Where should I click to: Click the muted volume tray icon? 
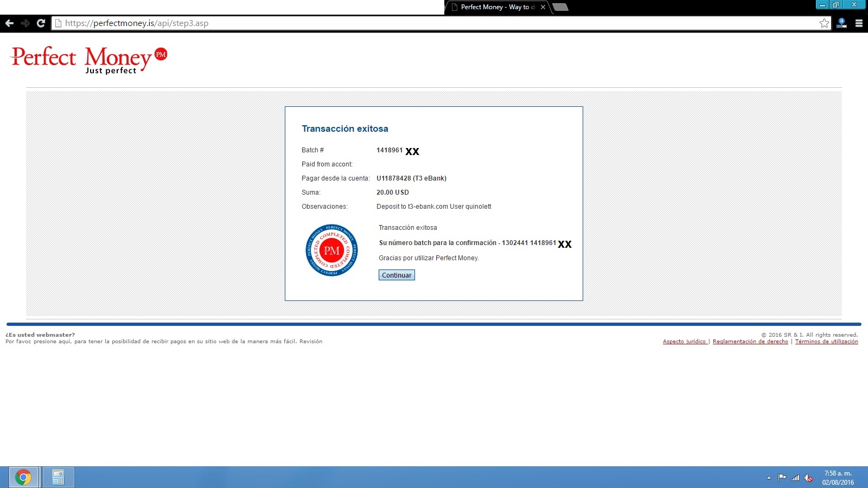[808, 478]
